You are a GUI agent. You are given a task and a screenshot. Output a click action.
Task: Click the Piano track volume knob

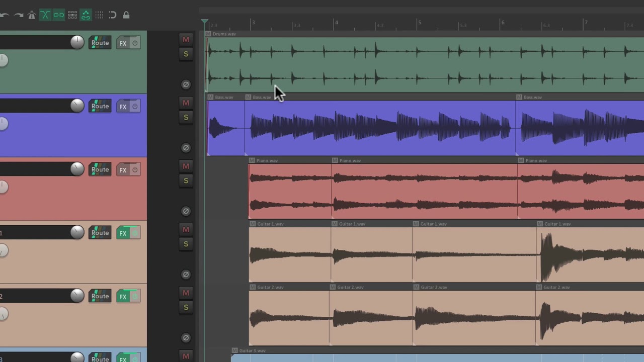(77, 169)
